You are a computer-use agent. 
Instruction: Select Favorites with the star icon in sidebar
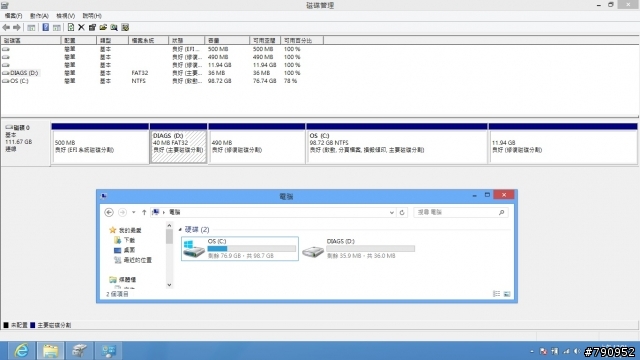pyautogui.click(x=125, y=230)
